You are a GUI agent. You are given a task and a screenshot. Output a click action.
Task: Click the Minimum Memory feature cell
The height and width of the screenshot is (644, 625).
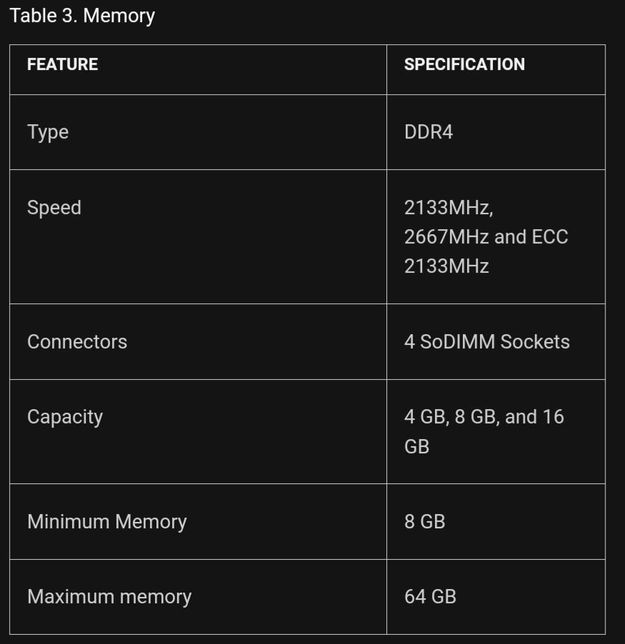click(107, 522)
